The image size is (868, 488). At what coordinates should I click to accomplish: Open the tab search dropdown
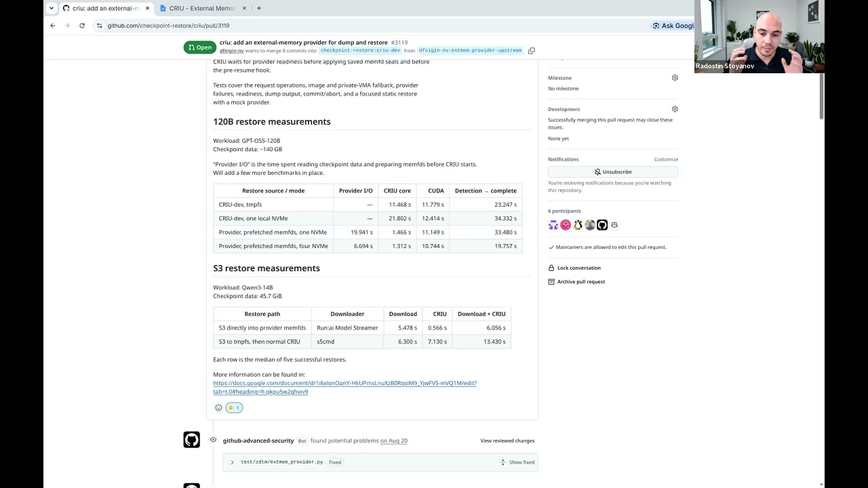pyautogui.click(x=51, y=8)
